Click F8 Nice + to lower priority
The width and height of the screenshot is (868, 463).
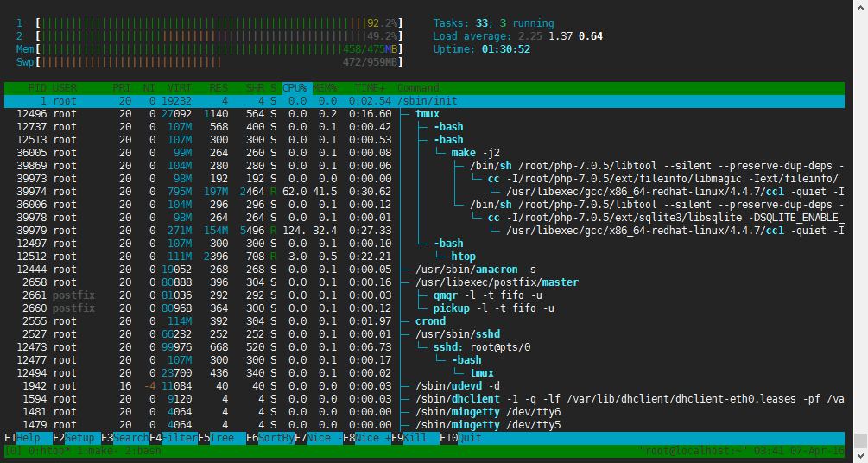(367, 438)
